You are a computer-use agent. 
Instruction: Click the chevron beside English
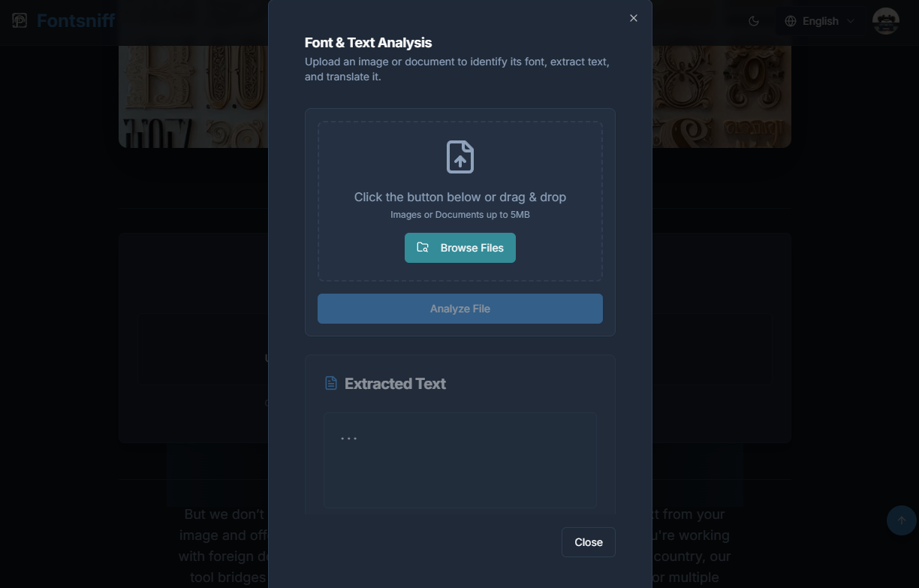point(849,21)
